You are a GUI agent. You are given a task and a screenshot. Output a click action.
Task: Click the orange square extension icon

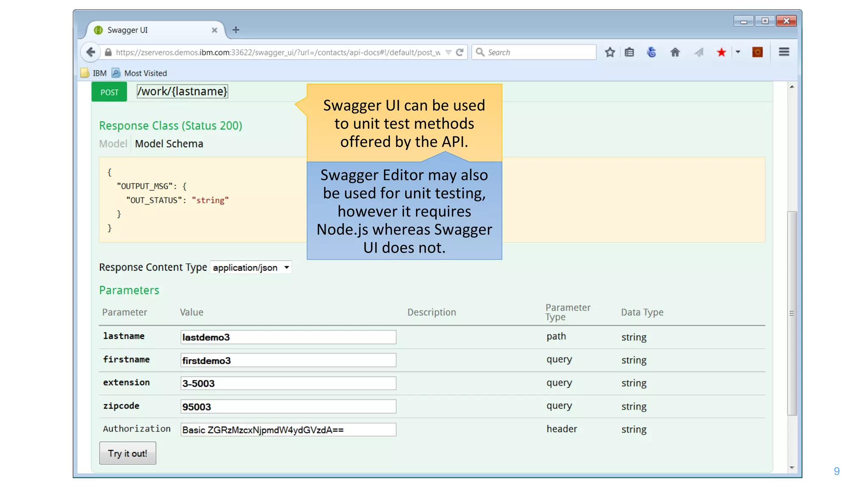click(x=757, y=52)
